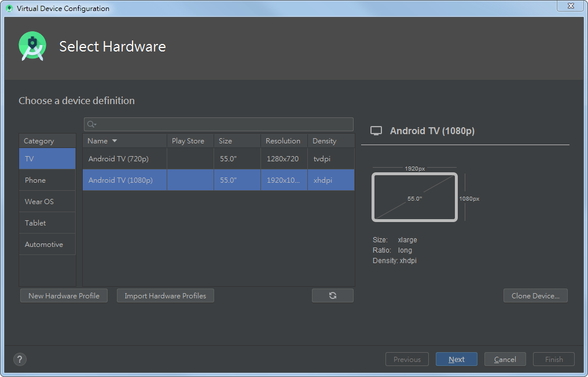The width and height of the screenshot is (588, 377).
Task: Click the 55.0" size cell of 720p row
Action: [x=237, y=158]
